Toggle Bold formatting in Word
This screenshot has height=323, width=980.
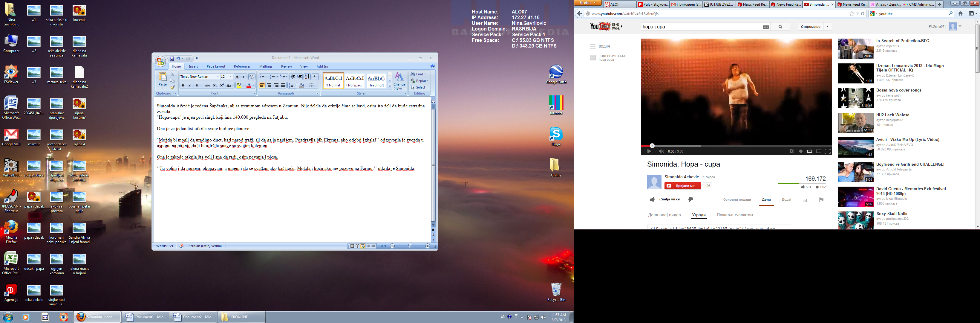click(x=183, y=85)
